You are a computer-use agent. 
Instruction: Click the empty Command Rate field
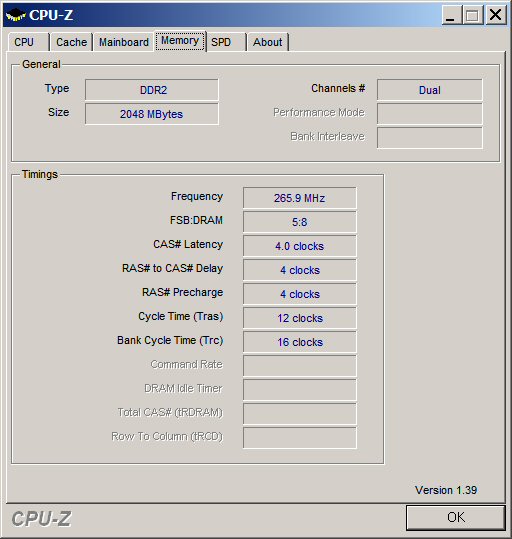[x=299, y=366]
